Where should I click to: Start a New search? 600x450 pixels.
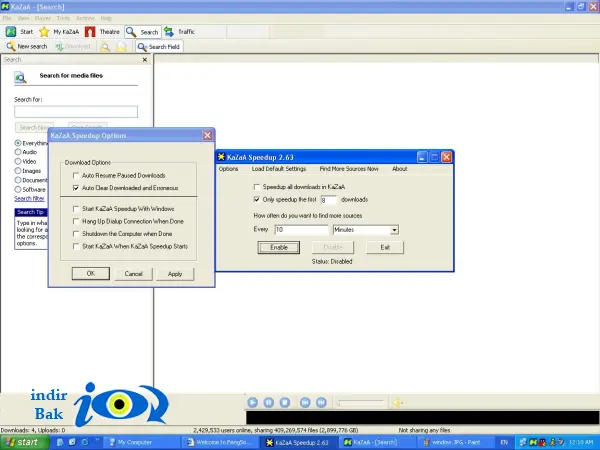(x=27, y=46)
